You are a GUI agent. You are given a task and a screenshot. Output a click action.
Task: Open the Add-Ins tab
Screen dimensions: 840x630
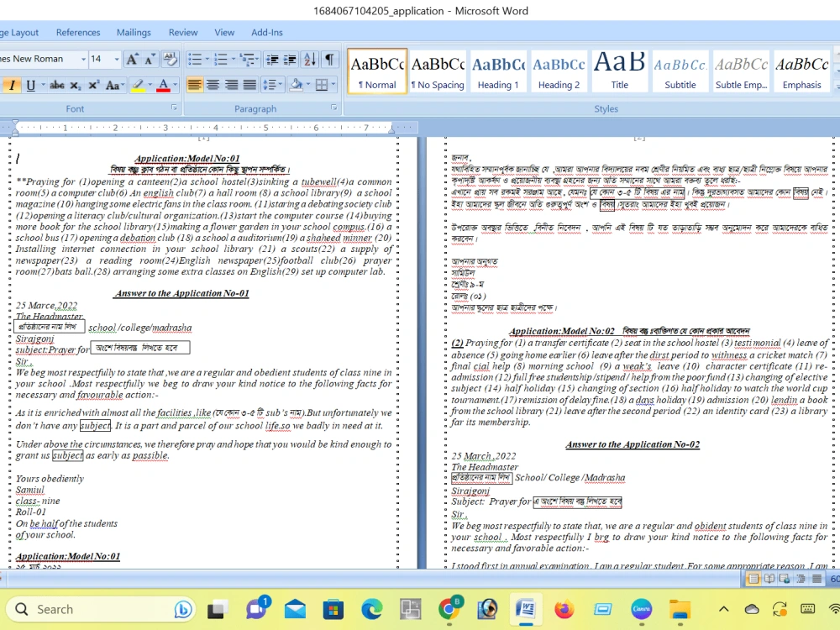click(267, 32)
